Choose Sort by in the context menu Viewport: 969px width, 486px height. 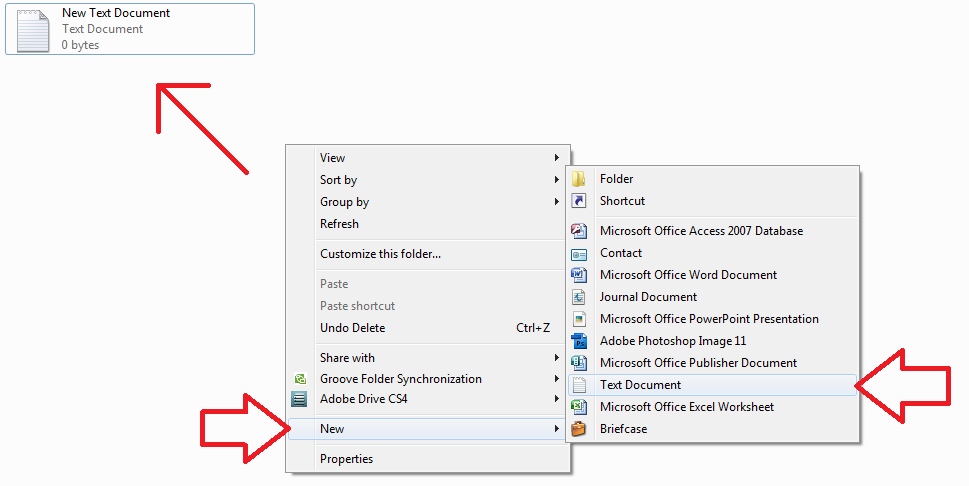[x=428, y=180]
